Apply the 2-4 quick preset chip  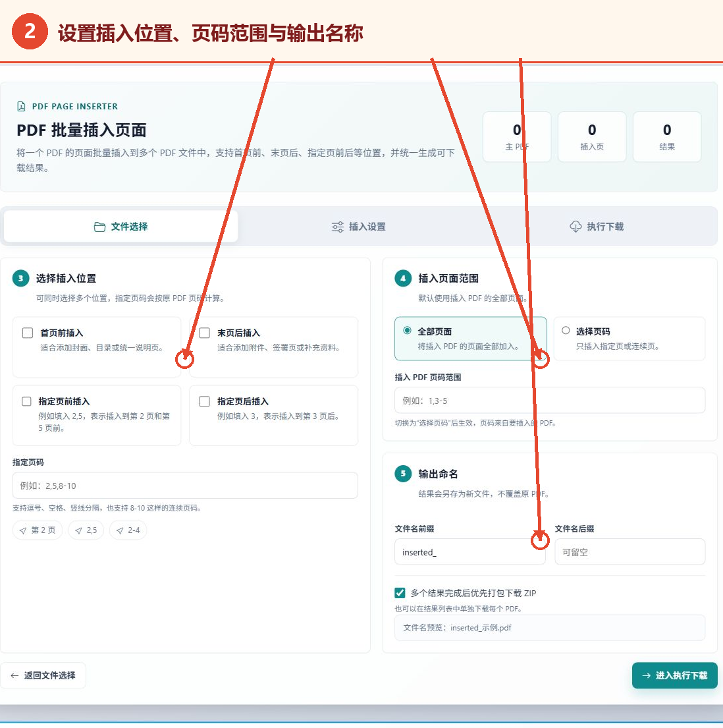tap(128, 530)
